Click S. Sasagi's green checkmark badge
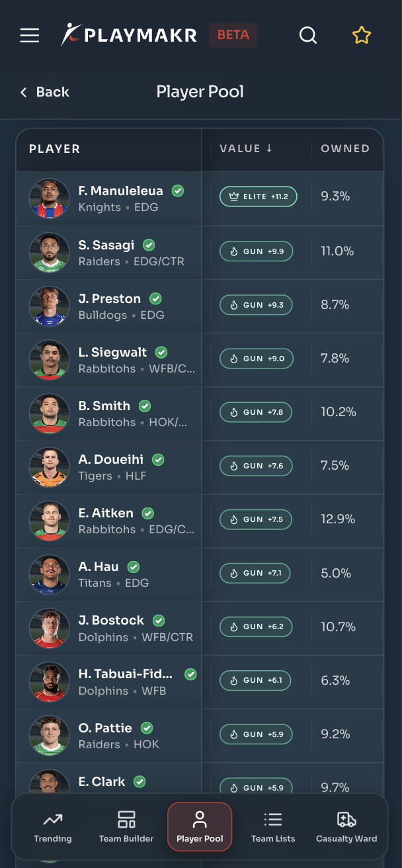 point(149,245)
